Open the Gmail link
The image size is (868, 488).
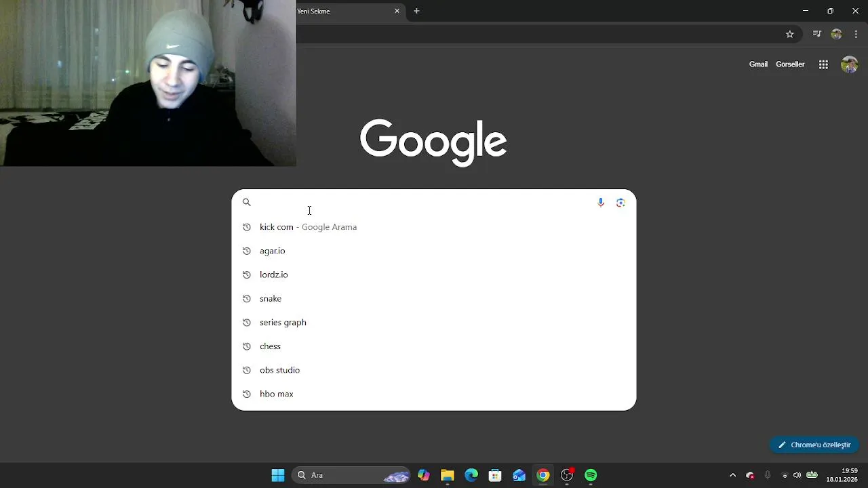tap(758, 64)
